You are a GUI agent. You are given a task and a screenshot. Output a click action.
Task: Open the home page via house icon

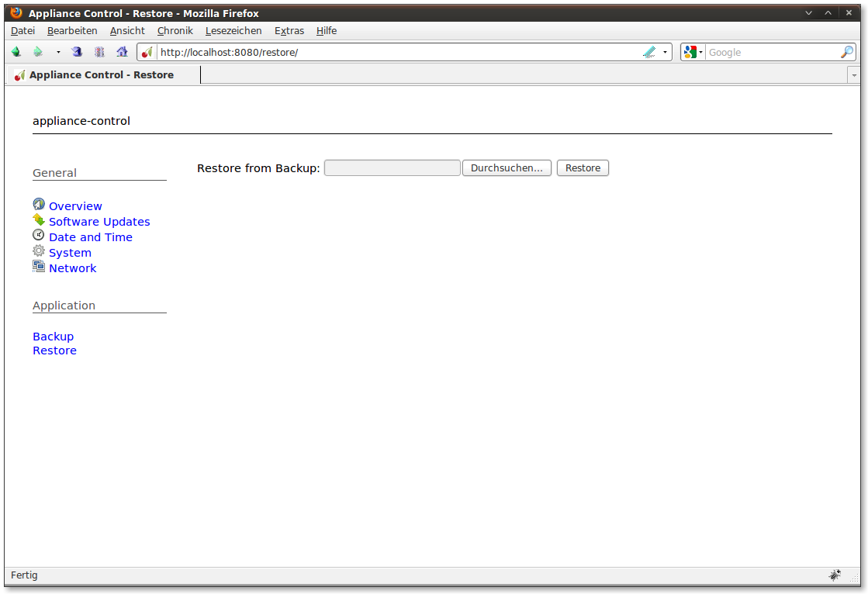tap(122, 52)
